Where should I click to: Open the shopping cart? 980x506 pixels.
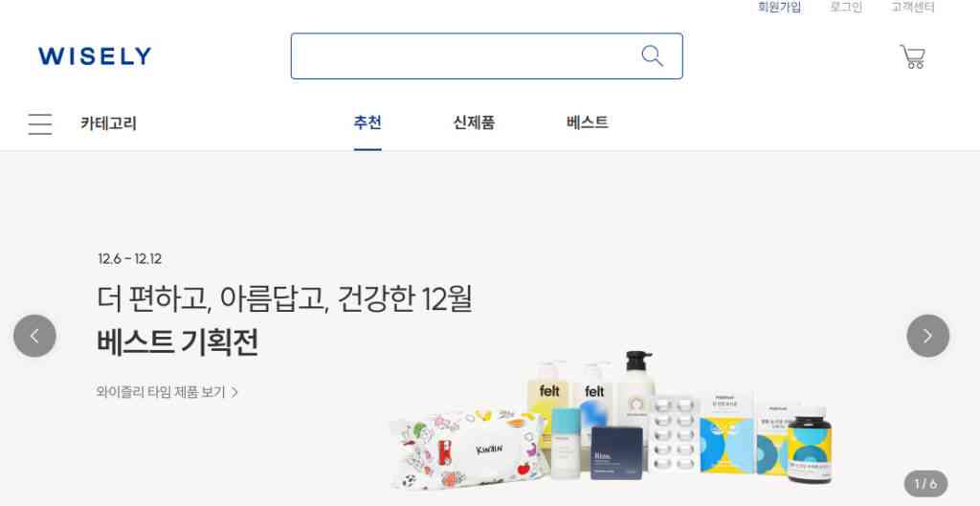(x=912, y=56)
